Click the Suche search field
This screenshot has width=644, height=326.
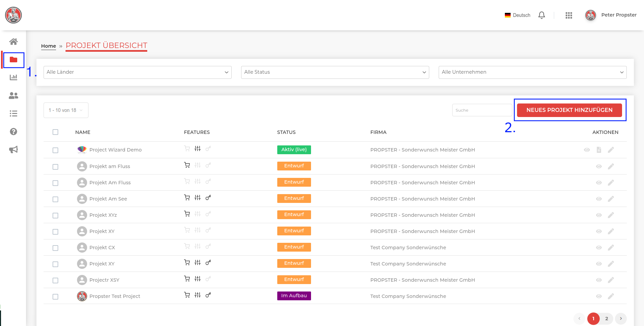(x=482, y=110)
